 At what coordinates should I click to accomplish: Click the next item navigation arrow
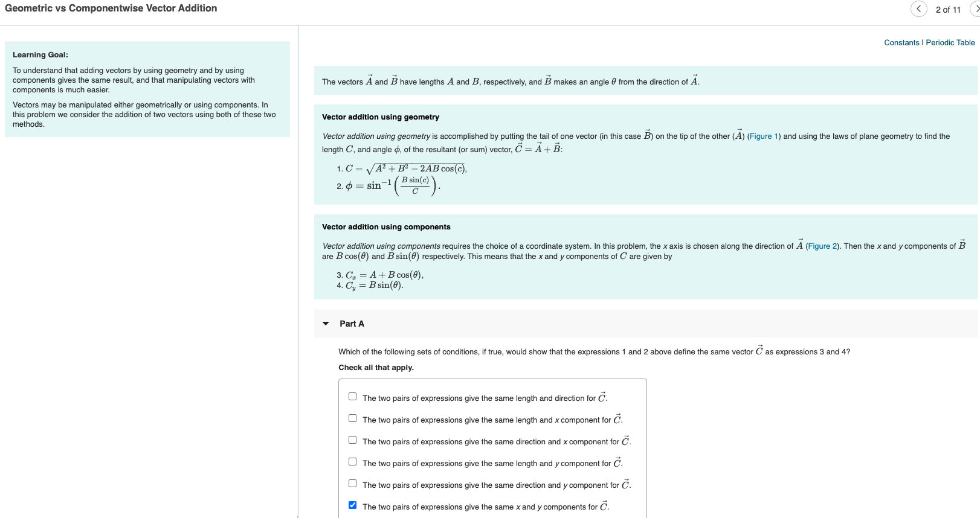coord(976,9)
